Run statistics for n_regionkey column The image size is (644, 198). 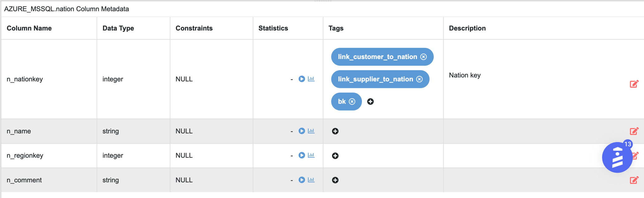[301, 155]
